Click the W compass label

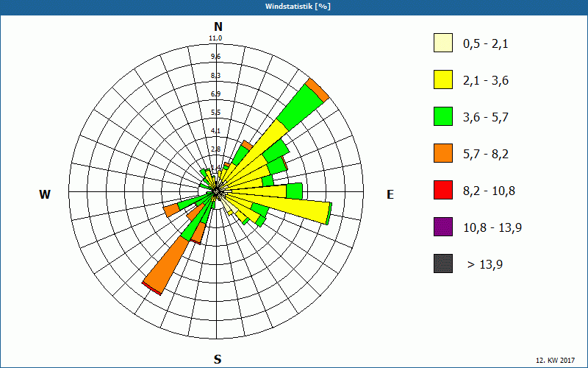pyautogui.click(x=45, y=194)
